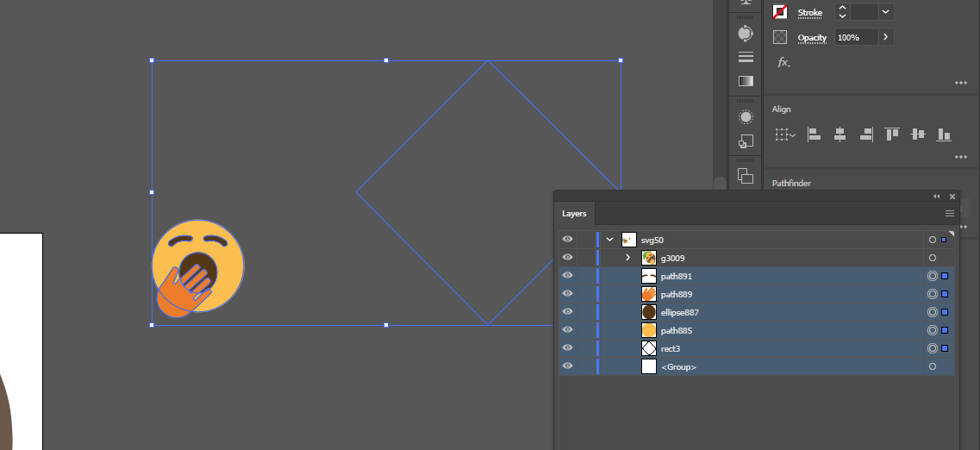Close the floating Layers panel
The height and width of the screenshot is (450, 980).
click(952, 197)
